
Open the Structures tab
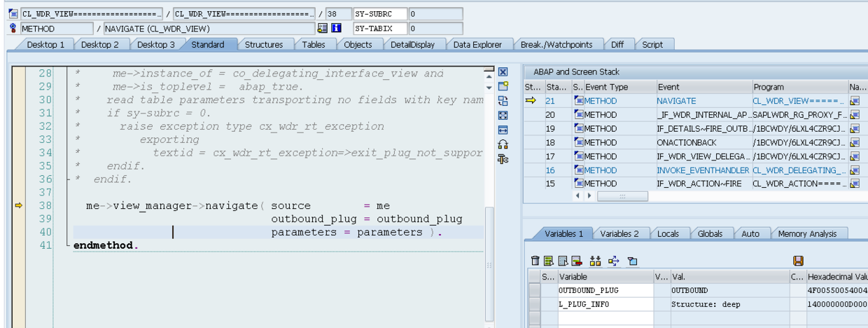tap(264, 44)
